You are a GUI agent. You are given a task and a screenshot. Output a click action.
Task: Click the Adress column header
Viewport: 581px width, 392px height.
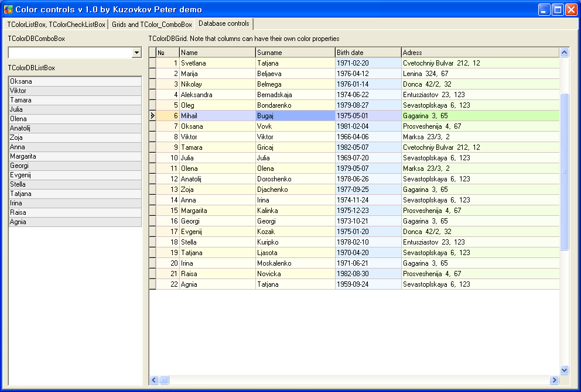480,53
